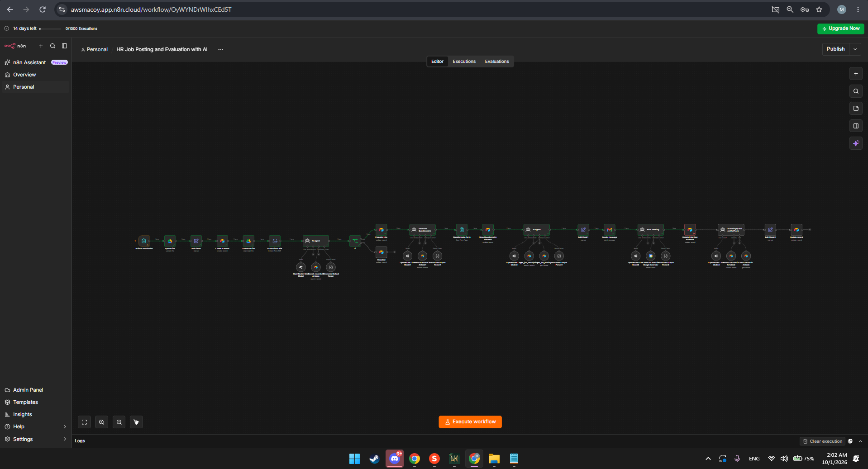
Task: Select the Potential Hire Airtable node
Action: point(382,229)
